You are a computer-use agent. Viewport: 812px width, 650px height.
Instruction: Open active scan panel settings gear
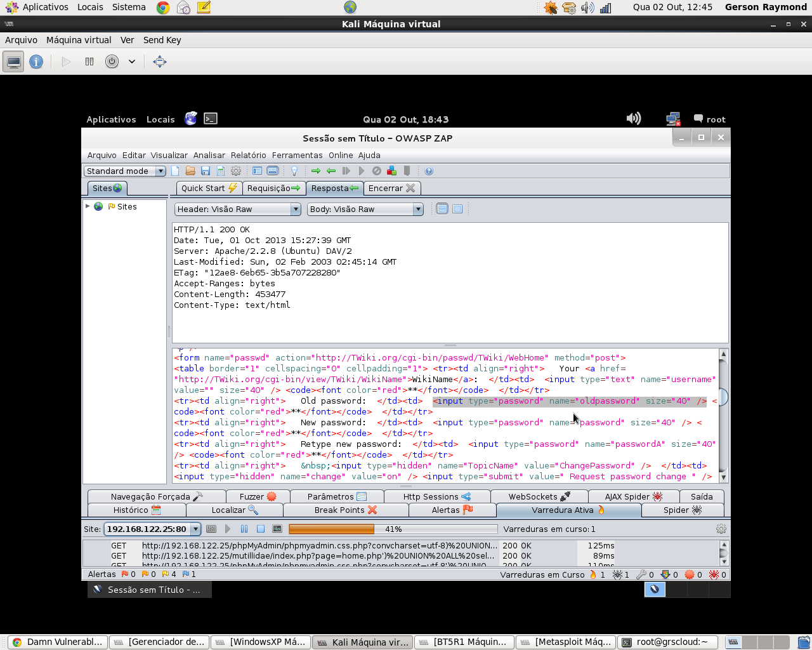tap(721, 529)
